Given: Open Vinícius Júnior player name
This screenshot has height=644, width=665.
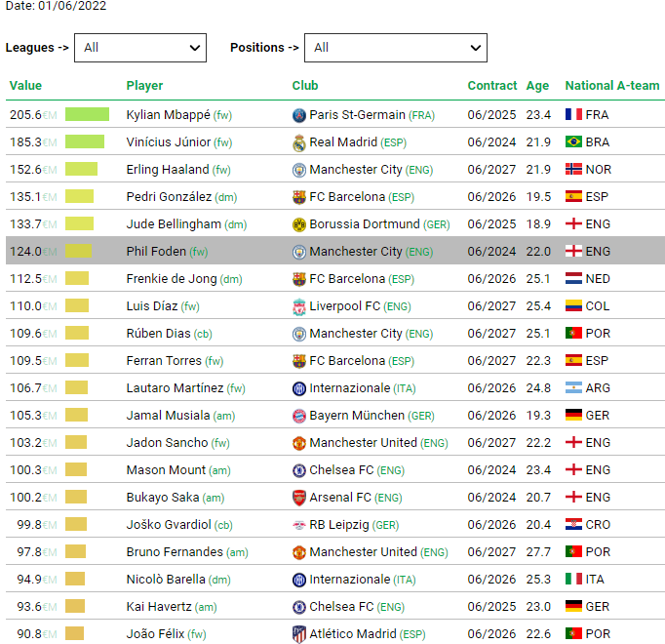Looking at the screenshot, I should (x=169, y=142).
